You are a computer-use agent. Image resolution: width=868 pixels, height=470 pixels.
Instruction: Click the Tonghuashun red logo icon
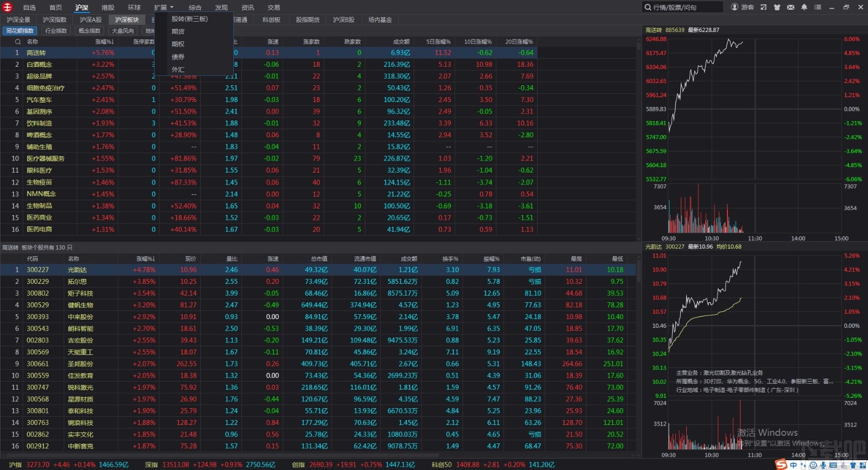(x=8, y=7)
